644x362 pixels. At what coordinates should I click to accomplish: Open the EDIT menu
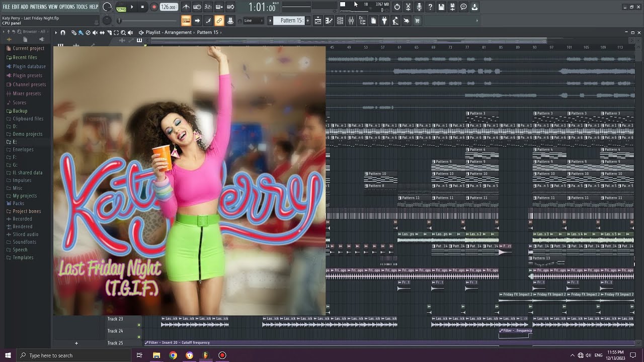coord(15,7)
